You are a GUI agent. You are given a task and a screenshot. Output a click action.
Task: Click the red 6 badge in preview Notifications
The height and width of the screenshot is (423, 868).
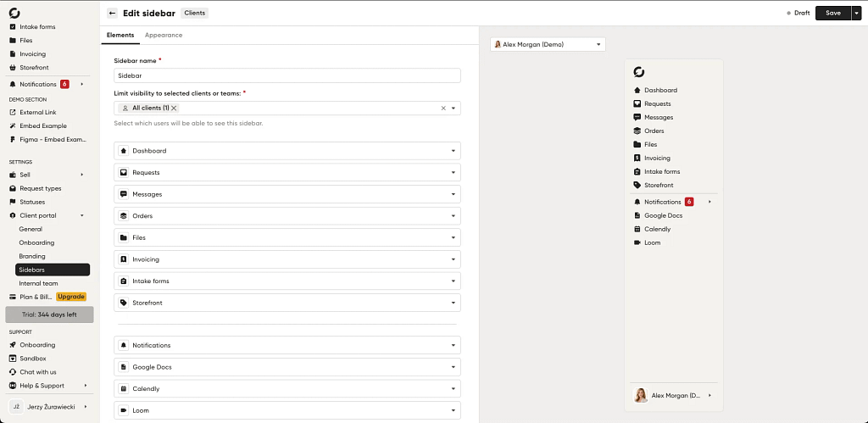coord(688,202)
